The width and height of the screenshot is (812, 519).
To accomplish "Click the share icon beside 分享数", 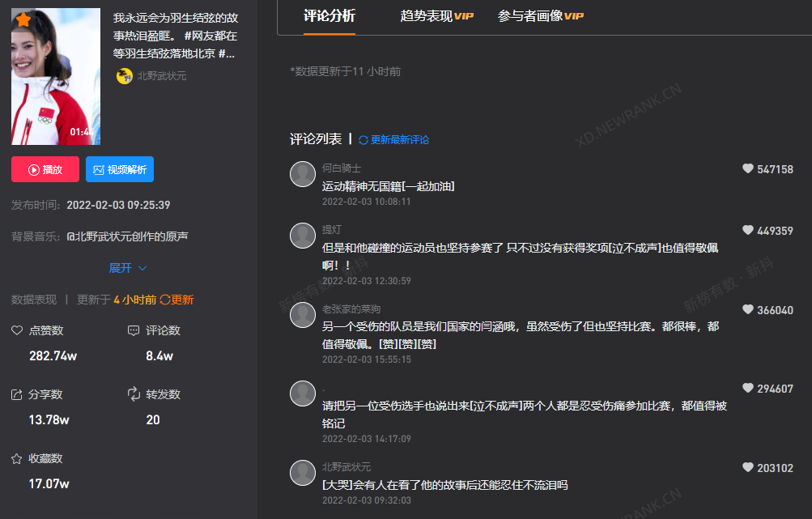I will click(x=16, y=394).
